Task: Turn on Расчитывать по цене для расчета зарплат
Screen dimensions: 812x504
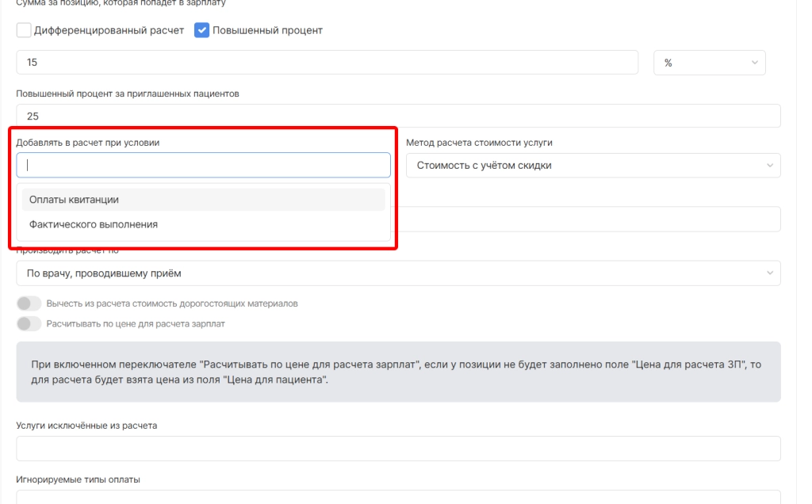Action: [x=29, y=323]
